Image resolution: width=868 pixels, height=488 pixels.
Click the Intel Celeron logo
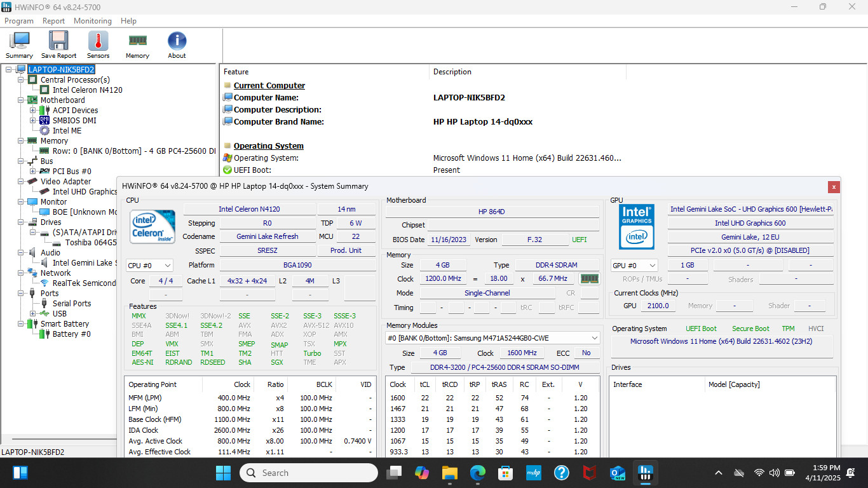point(153,227)
